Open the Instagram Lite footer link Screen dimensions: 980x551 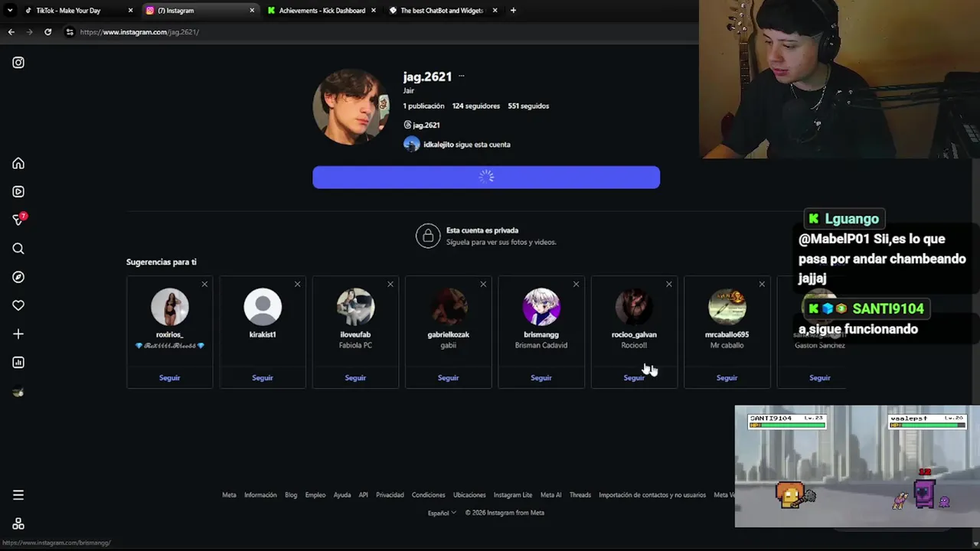tap(513, 495)
